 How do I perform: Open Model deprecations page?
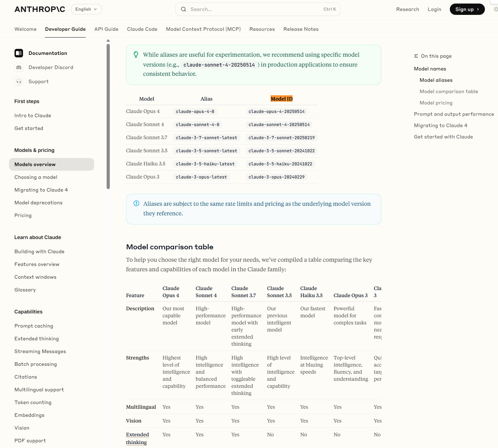pos(38,203)
